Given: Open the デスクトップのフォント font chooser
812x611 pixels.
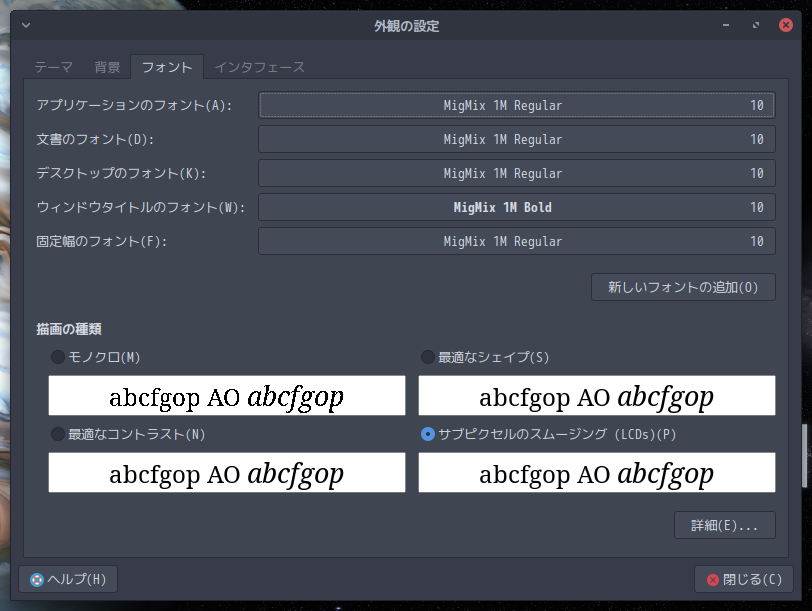Looking at the screenshot, I should coord(516,173).
